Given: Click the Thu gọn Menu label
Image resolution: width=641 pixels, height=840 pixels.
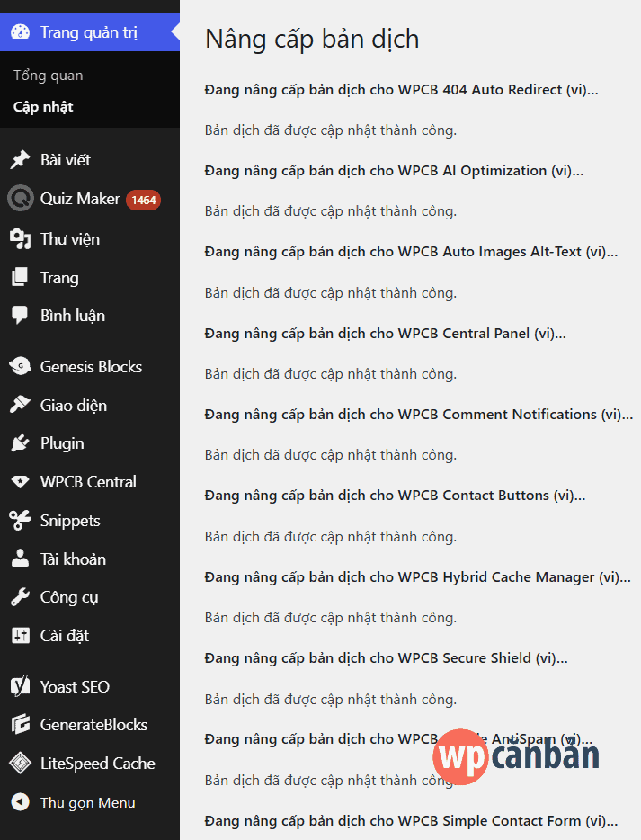Looking at the screenshot, I should (88, 802).
